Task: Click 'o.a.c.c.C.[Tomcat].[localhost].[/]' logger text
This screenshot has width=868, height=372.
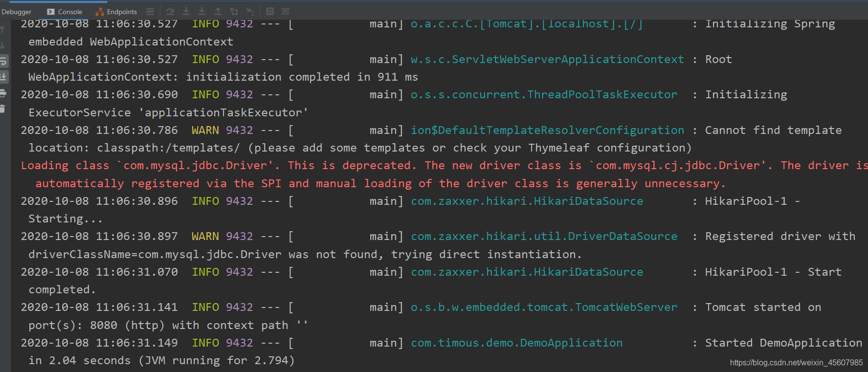Action: pyautogui.click(x=527, y=23)
